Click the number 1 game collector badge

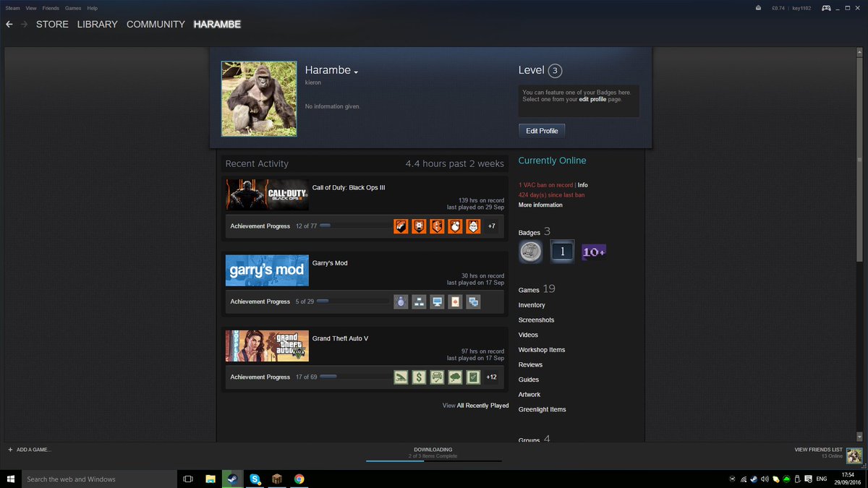coord(562,252)
